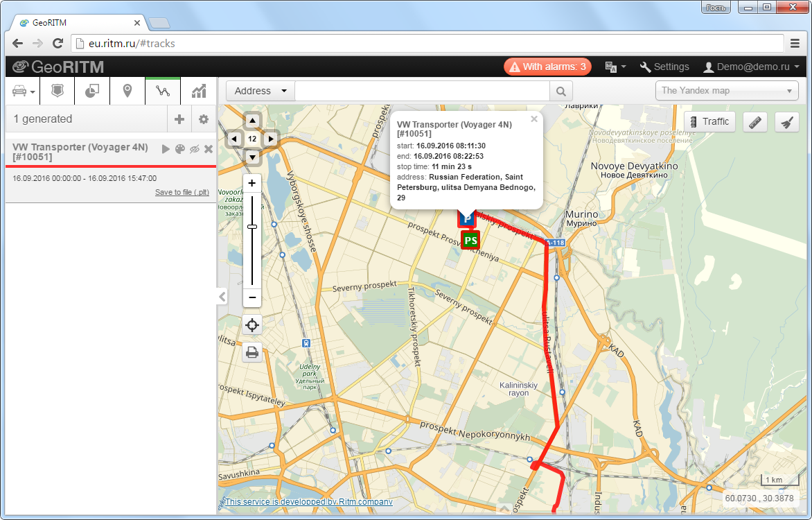812x520 pixels.
Task: Hide the VW Transporter track with the eye icon
Action: (x=194, y=149)
